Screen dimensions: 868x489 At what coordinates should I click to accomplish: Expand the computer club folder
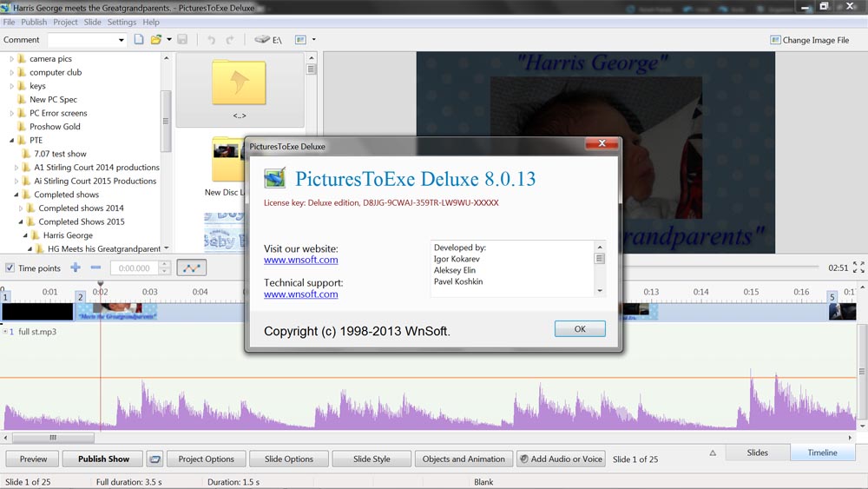[11, 73]
